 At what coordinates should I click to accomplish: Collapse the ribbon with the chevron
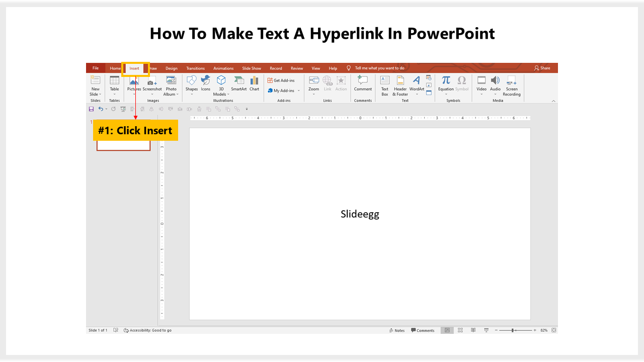click(x=553, y=101)
